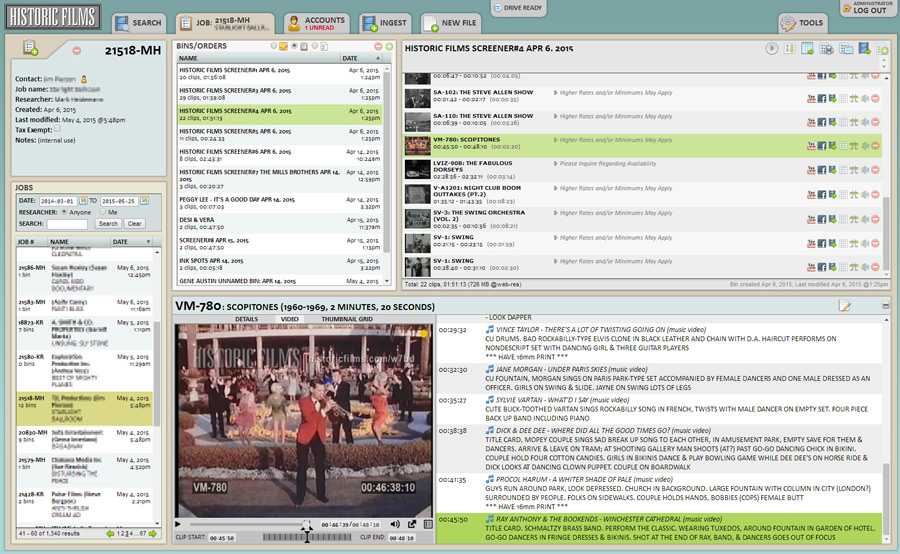Add a new bin with the green plus

pyautogui.click(x=389, y=46)
